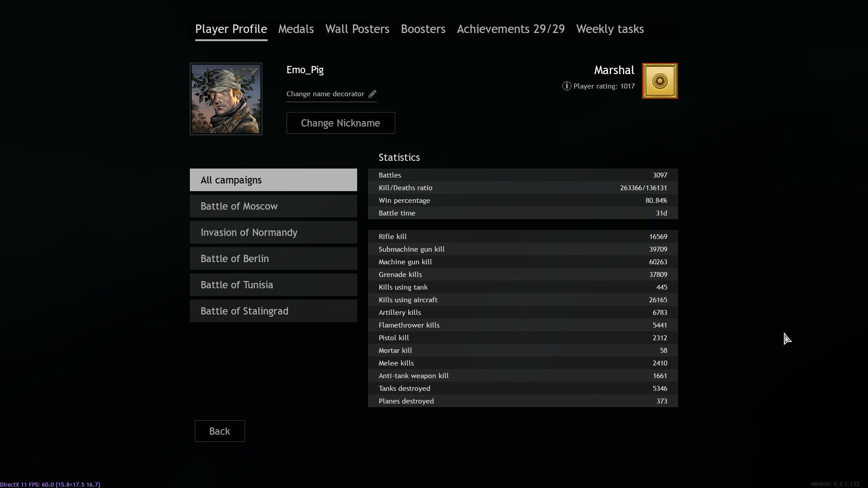The height and width of the screenshot is (488, 868).
Task: Show Battle of Moscow statistics
Action: point(274,206)
